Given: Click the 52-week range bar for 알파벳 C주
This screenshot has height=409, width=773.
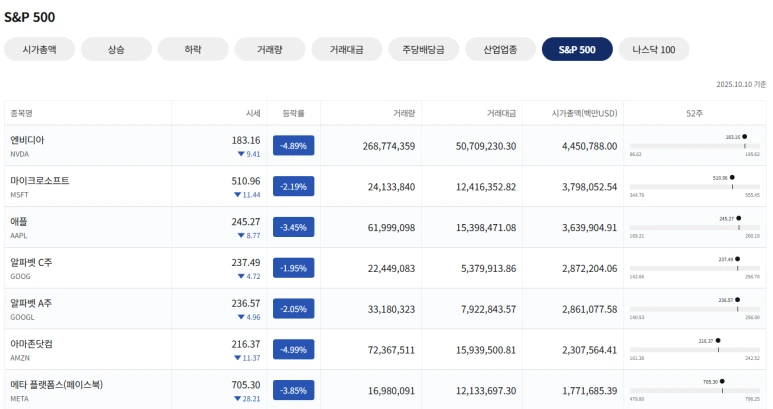Looking at the screenshot, I should tap(695, 269).
